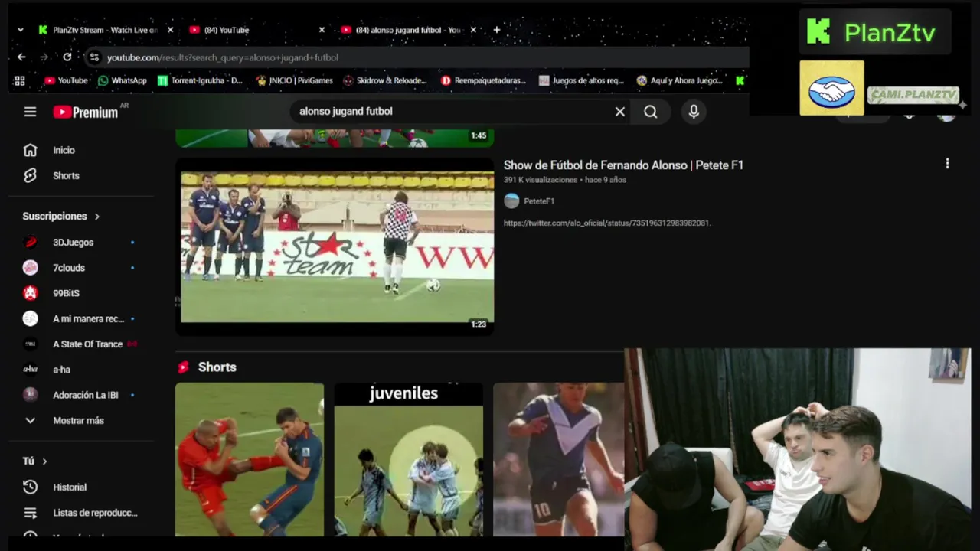Screen dimensions: 980x551
Task: Open Historial history icon
Action: [30, 487]
